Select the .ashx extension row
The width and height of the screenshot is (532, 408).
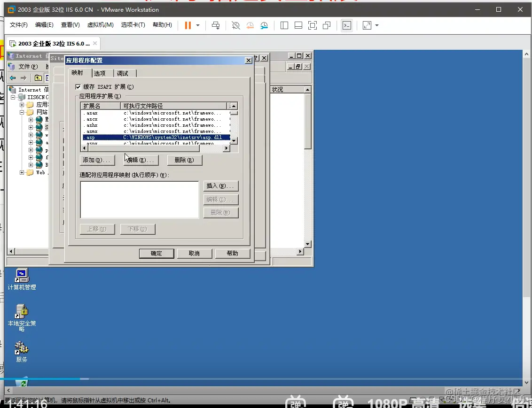click(156, 125)
